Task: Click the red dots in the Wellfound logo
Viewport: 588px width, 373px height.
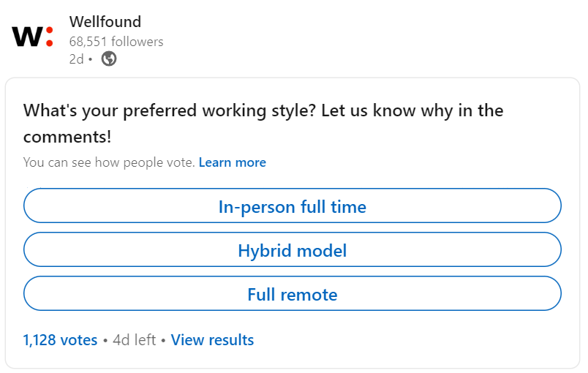Action: [x=49, y=37]
